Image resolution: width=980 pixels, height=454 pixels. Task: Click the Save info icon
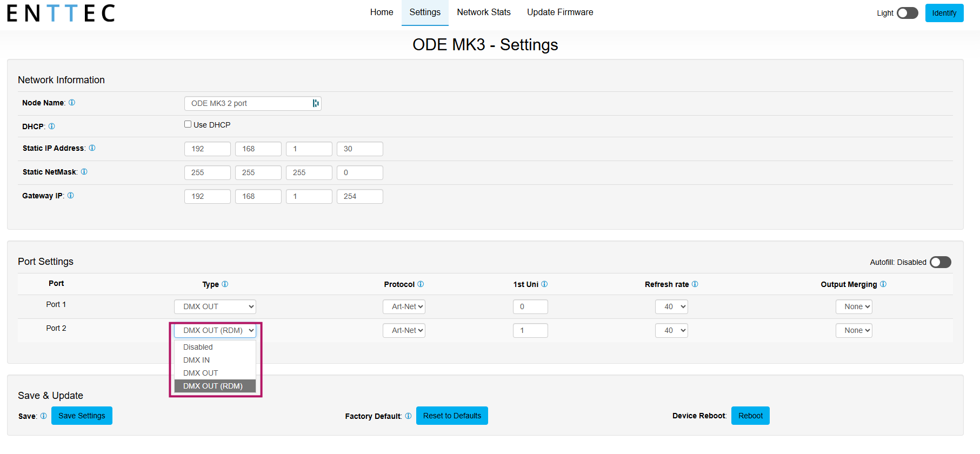tap(44, 416)
